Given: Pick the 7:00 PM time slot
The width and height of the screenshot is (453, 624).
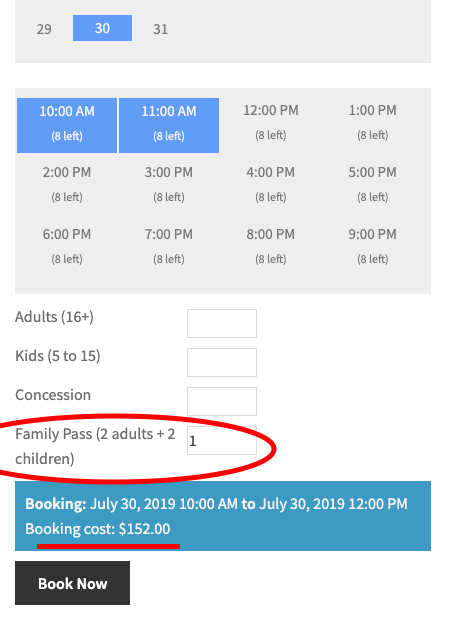Looking at the screenshot, I should point(169,246).
